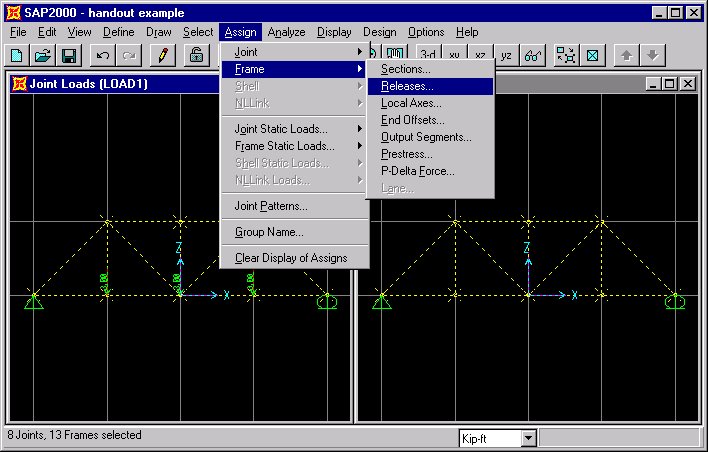Click the Undo arrow icon
Image resolution: width=708 pixels, height=452 pixels.
[102, 56]
